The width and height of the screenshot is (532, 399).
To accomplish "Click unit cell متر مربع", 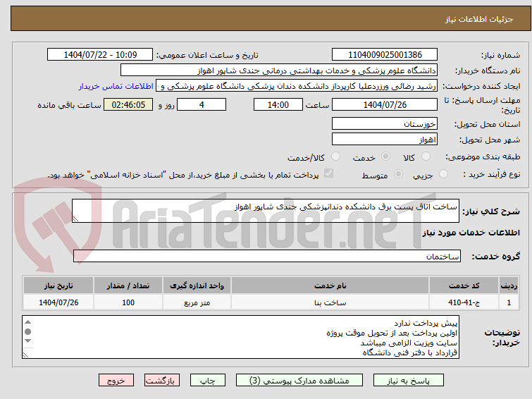I will tap(197, 302).
